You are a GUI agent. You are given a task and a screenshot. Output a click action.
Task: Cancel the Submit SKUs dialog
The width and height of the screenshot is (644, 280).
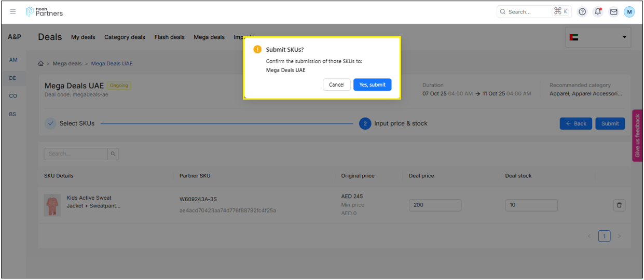pyautogui.click(x=336, y=85)
